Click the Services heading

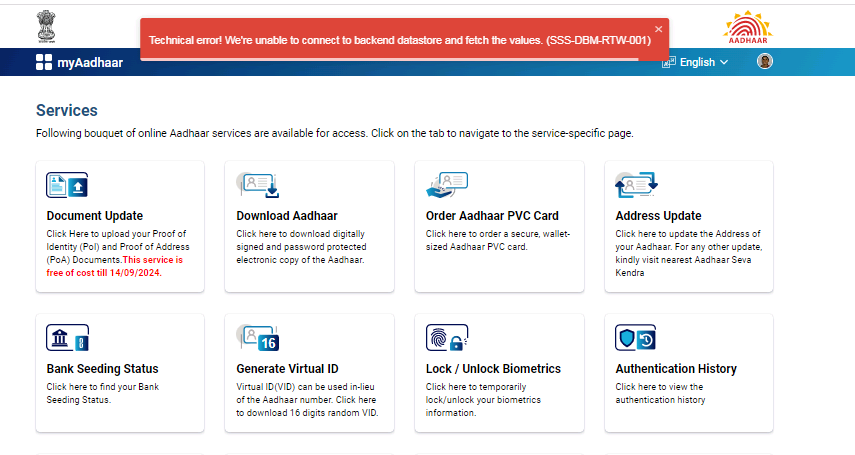pos(67,110)
